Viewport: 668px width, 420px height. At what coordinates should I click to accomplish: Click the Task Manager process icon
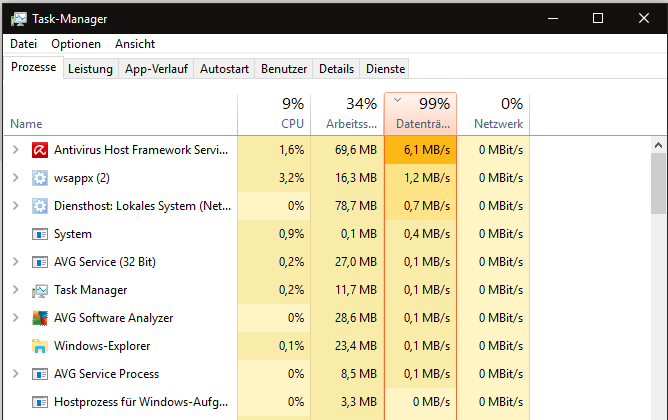40,290
